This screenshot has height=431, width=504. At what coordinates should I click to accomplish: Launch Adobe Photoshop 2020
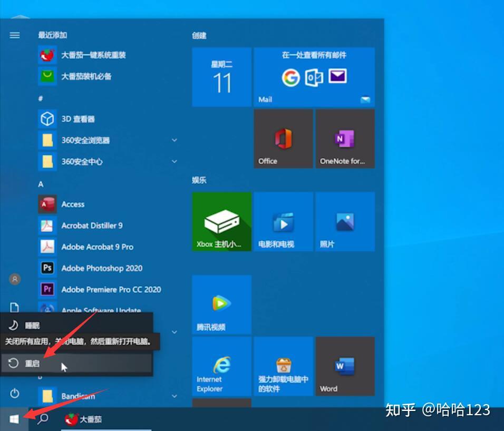[x=108, y=268]
